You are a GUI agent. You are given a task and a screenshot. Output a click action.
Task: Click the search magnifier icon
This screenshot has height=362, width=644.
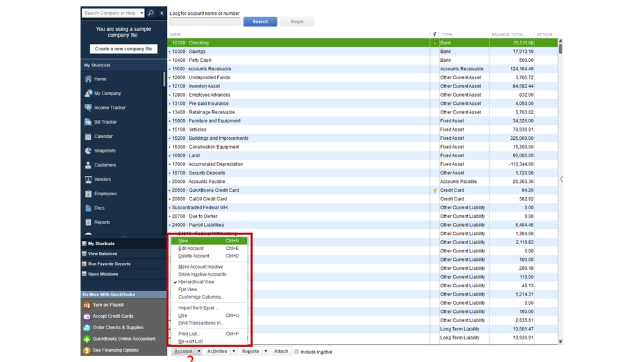(151, 13)
